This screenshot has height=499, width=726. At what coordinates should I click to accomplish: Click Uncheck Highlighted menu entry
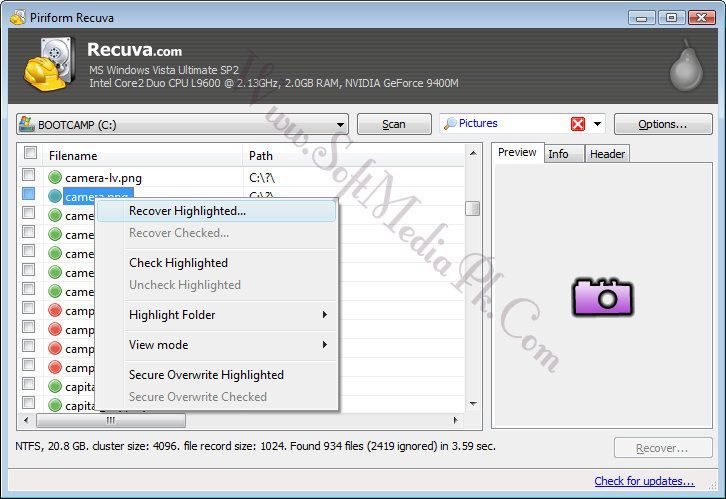(x=217, y=285)
